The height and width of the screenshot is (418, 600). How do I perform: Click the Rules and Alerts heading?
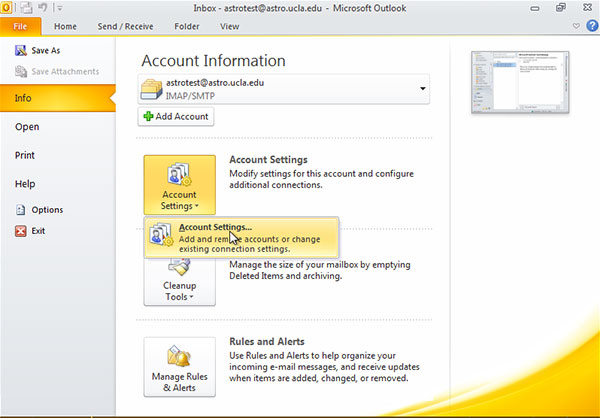tap(267, 341)
